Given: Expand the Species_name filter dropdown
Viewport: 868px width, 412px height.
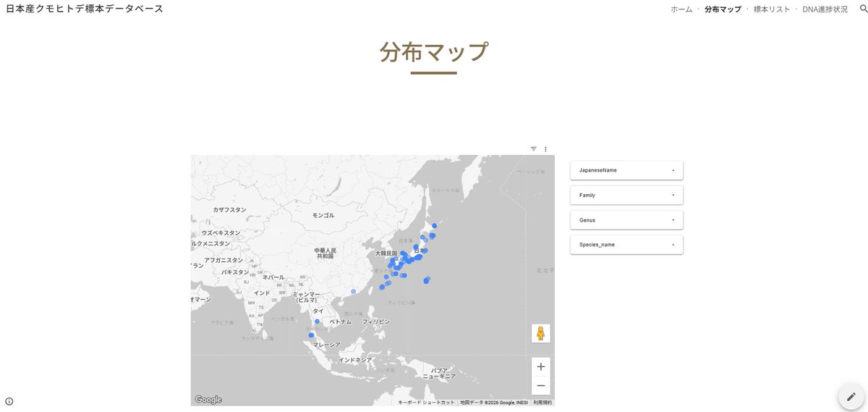Looking at the screenshot, I should point(626,245).
